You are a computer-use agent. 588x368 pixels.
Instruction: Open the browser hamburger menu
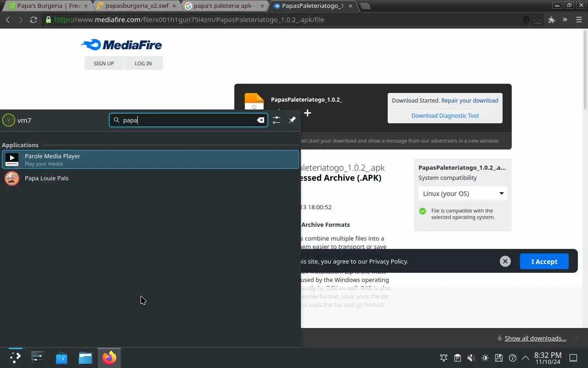pos(578,20)
